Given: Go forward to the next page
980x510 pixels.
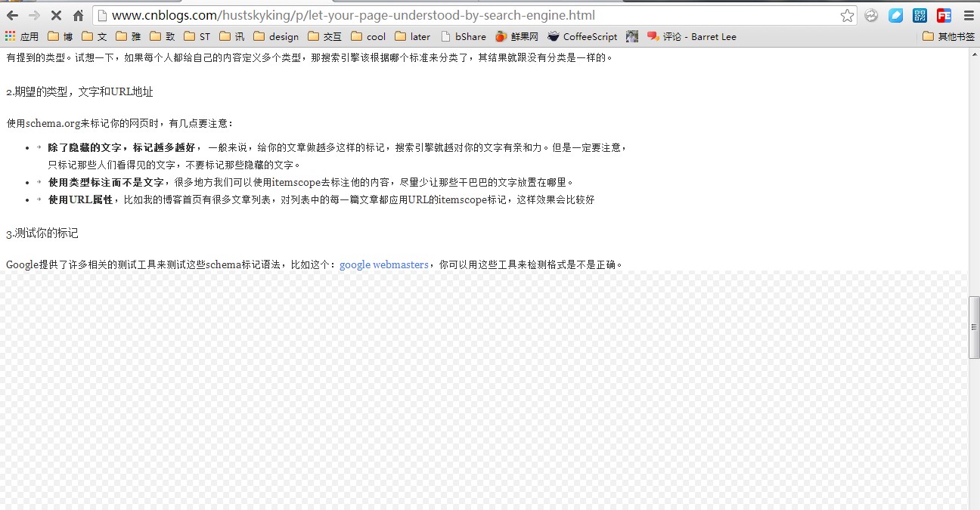Looking at the screenshot, I should click(34, 15).
